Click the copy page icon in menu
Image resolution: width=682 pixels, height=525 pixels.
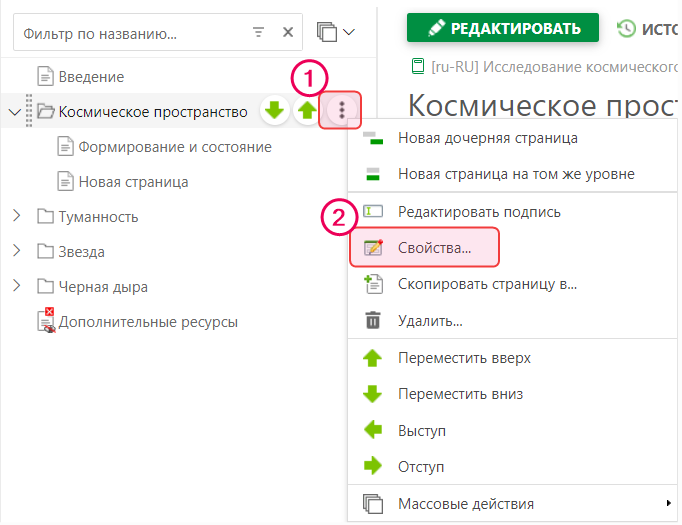tap(373, 284)
